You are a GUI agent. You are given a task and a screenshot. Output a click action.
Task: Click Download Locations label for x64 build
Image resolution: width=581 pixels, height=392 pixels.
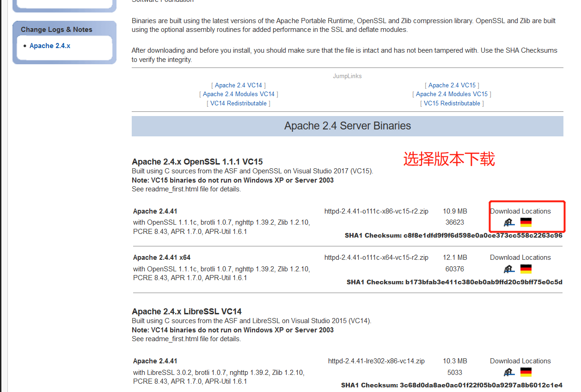point(520,257)
